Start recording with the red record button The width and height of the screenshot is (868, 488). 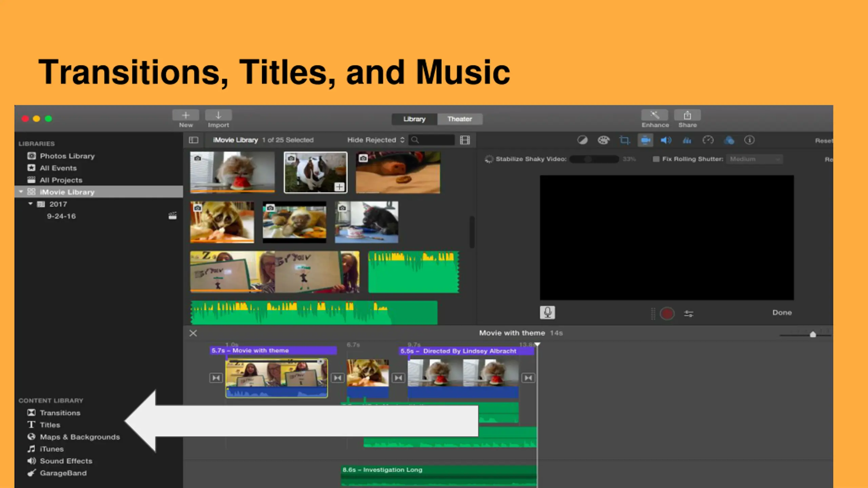pyautogui.click(x=667, y=313)
